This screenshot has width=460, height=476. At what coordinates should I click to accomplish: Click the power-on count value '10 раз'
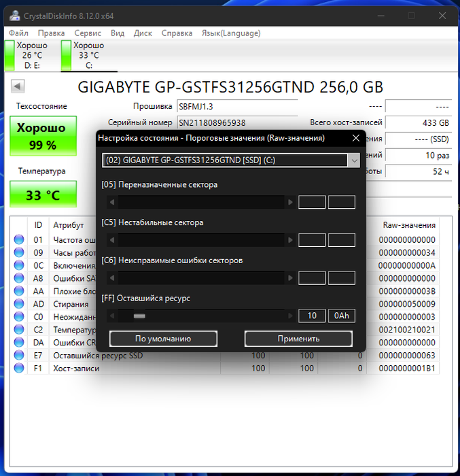tap(419, 155)
